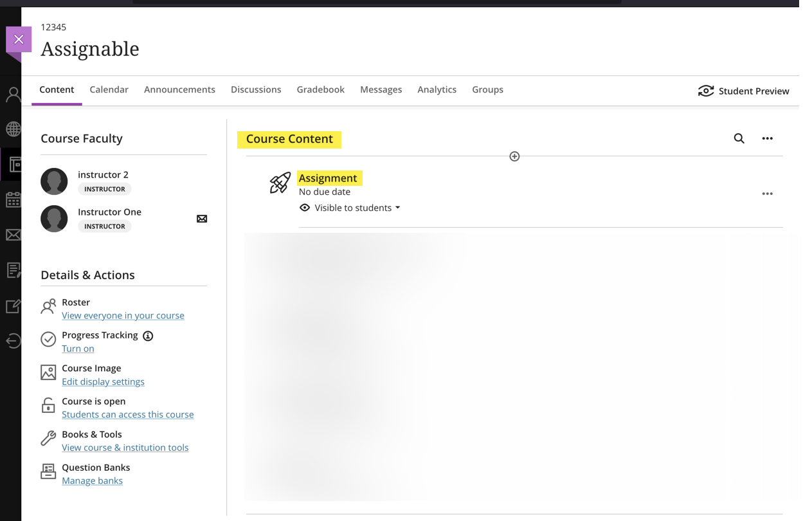This screenshot has width=812, height=521.
Task: Open the Course Content ellipsis menu
Action: tap(767, 138)
